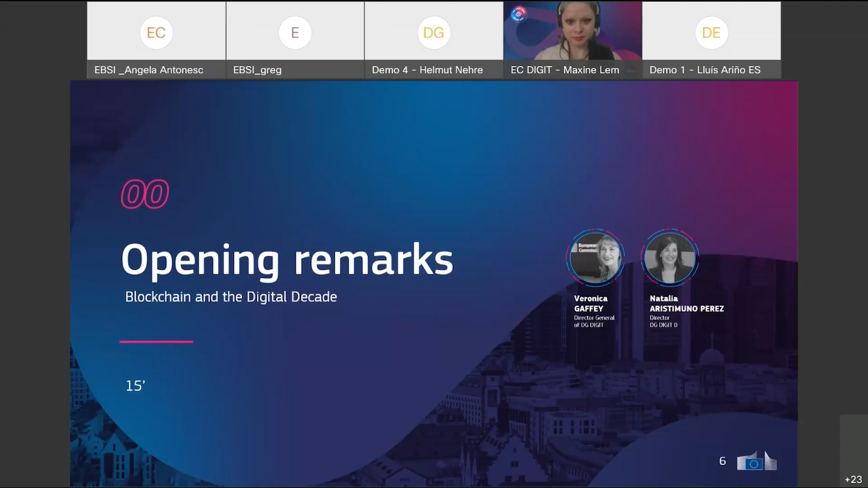The image size is (868, 488).
Task: Click the E avatar for EBSI_greg
Action: pos(295,33)
